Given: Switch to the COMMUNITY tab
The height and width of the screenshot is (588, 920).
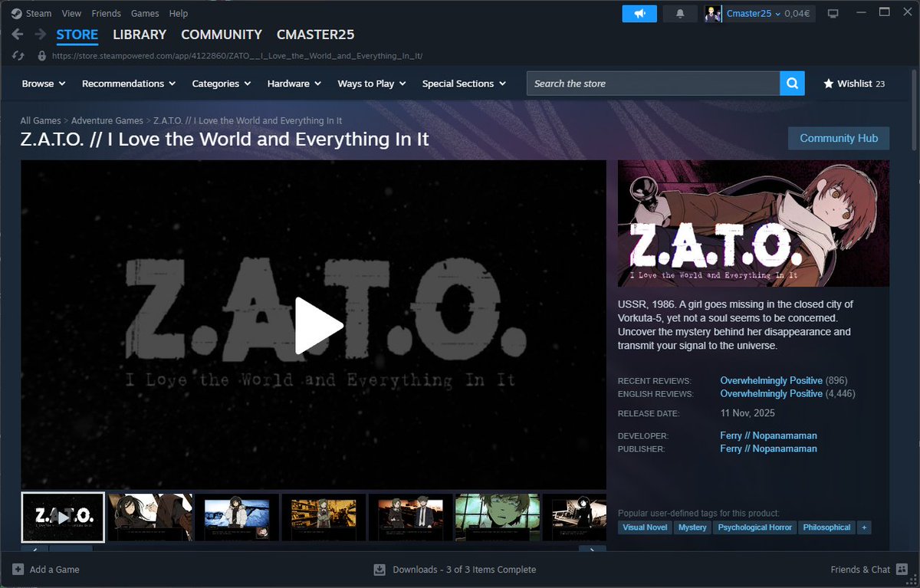Looking at the screenshot, I should click(222, 34).
